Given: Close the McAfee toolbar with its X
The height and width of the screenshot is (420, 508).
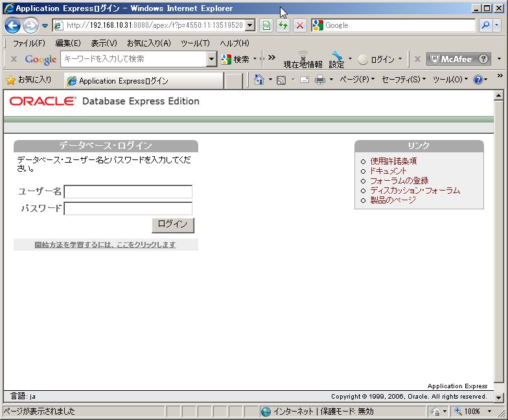Looking at the screenshot, I should point(417,59).
